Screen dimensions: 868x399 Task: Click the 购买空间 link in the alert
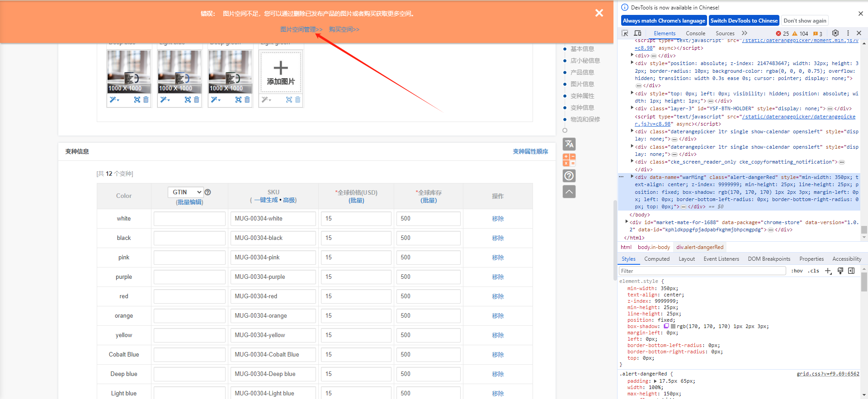(x=344, y=29)
